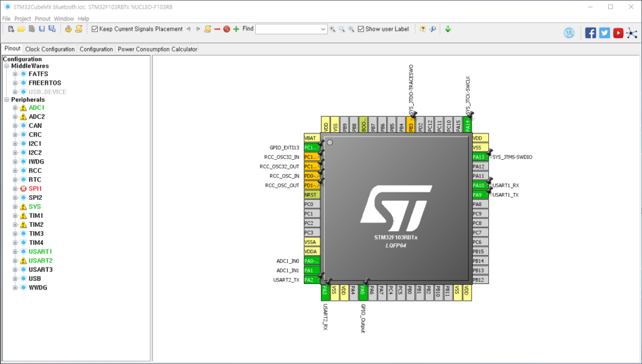The width and height of the screenshot is (642, 364).
Task: Click the green download updates arrow icon
Action: tap(448, 29)
